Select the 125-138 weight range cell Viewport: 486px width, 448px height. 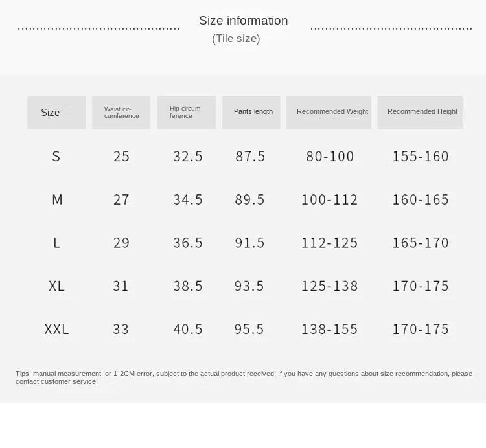click(x=329, y=286)
